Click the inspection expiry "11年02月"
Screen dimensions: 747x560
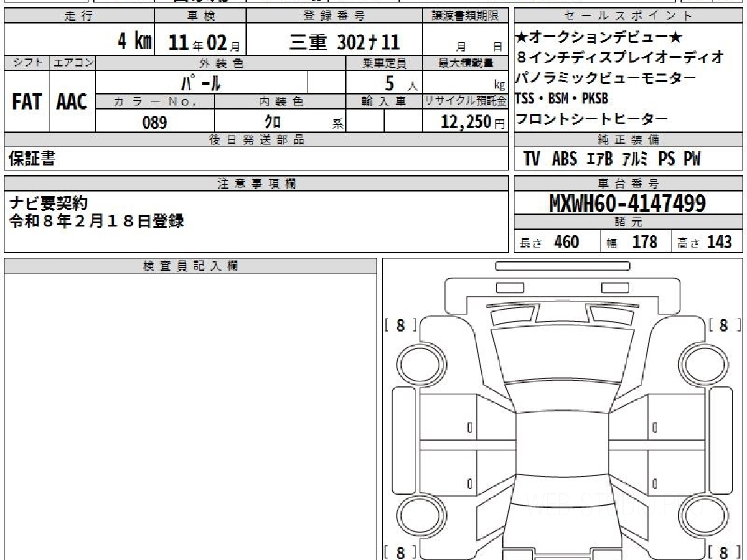coord(204,42)
